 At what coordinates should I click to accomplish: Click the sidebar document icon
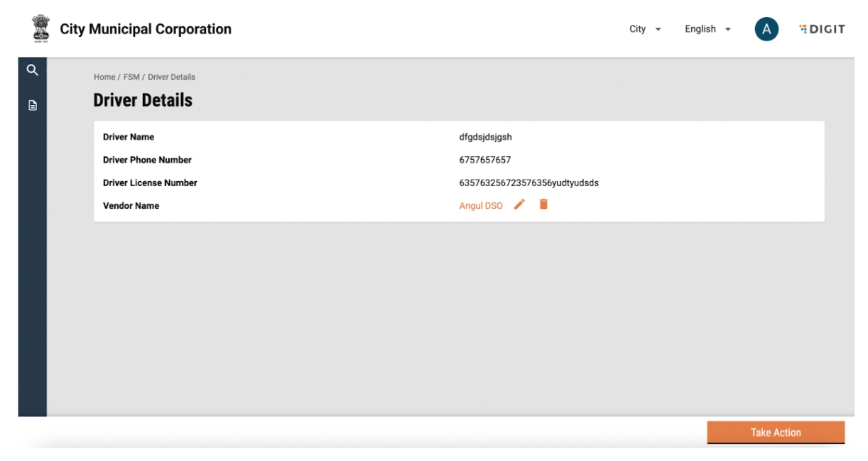32,105
